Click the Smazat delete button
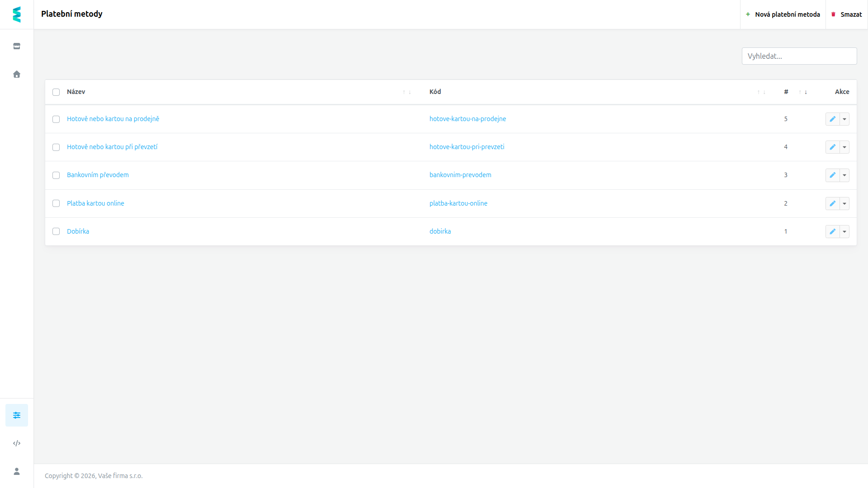The image size is (868, 488). click(x=847, y=14)
